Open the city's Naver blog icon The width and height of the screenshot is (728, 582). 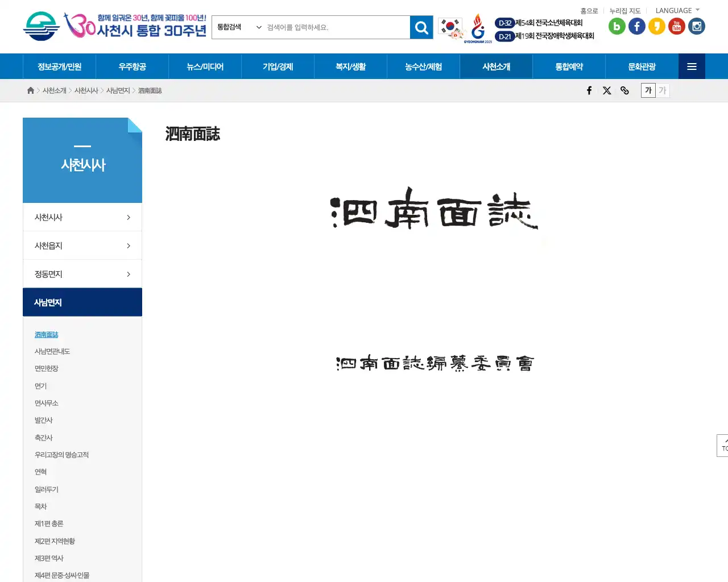point(617,26)
